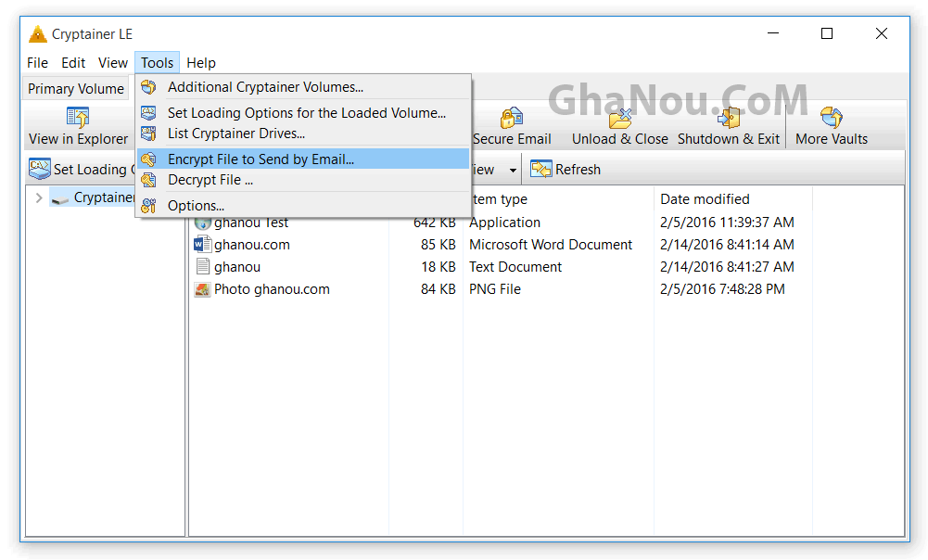928x560 pixels.
Task: Click the 2/5/2016 11:39:37 AM date cell
Action: point(728,223)
